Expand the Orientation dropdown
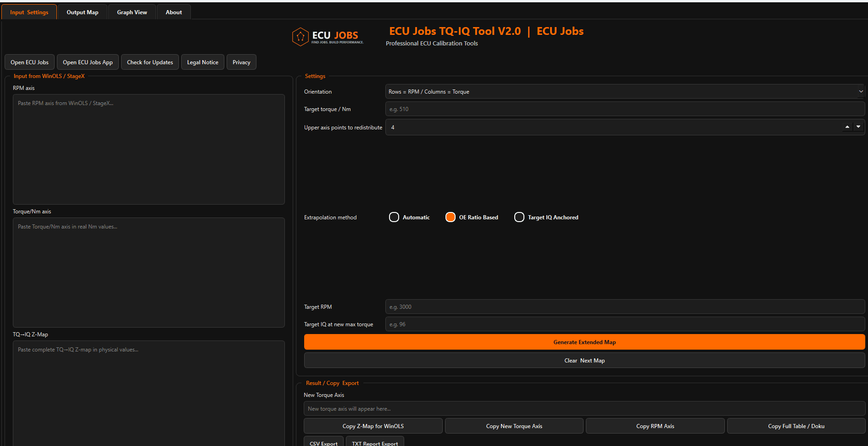This screenshot has height=446, width=868. coord(625,92)
